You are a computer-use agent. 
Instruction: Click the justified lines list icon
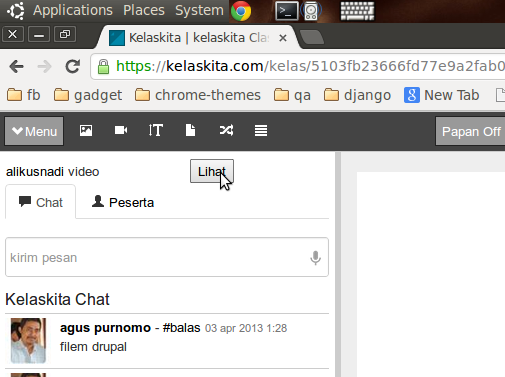(261, 131)
